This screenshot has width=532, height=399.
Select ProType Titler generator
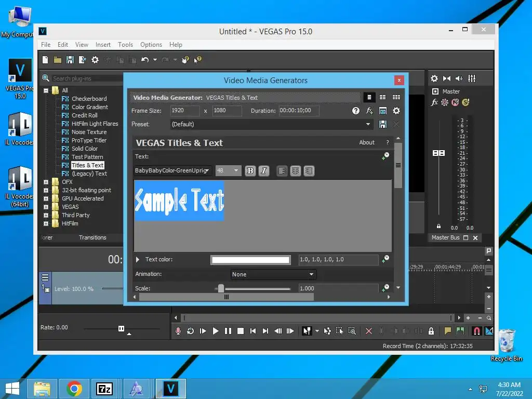point(89,140)
